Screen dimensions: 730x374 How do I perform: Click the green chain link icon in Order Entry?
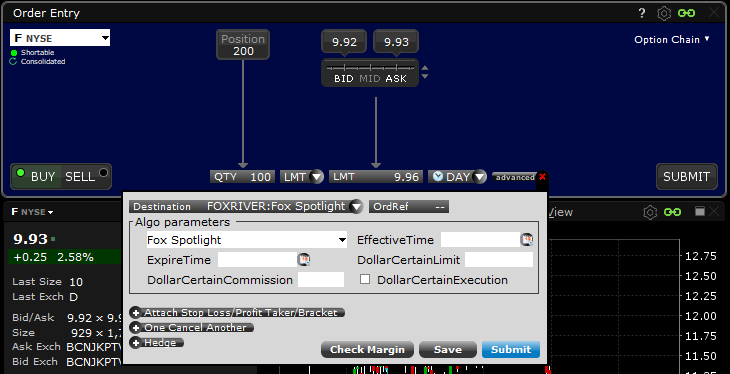point(686,14)
